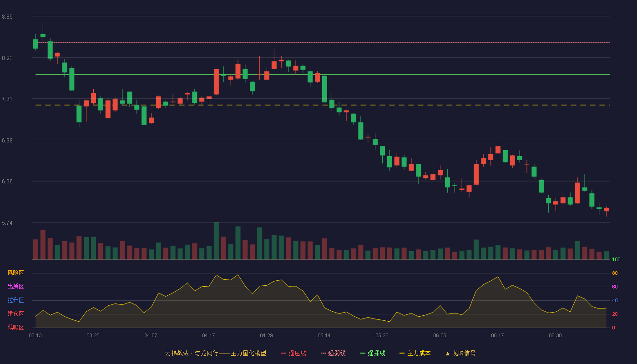Click the pink dotted 强弱线 legend marker
637x364 pixels.
point(324,353)
